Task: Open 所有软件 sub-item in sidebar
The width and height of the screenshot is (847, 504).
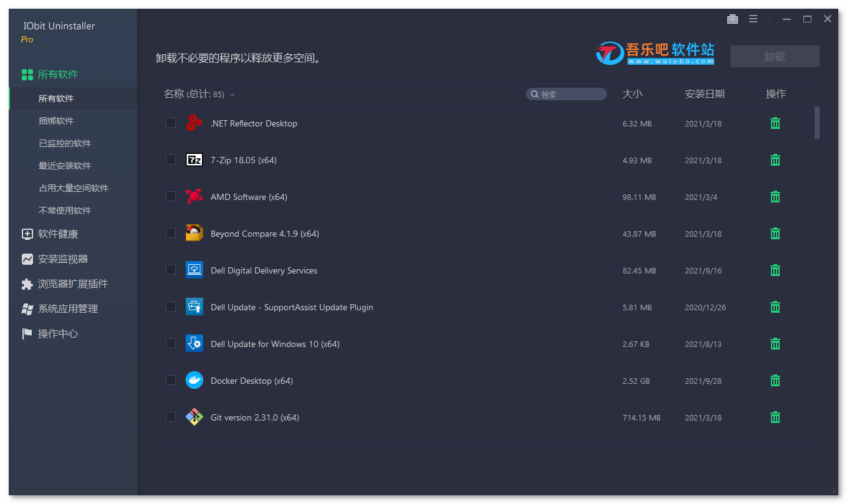Action: (x=73, y=98)
